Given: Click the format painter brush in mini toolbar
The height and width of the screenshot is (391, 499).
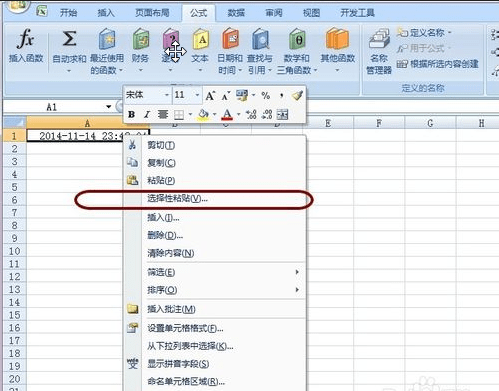Looking at the screenshot, I should pos(297,95).
